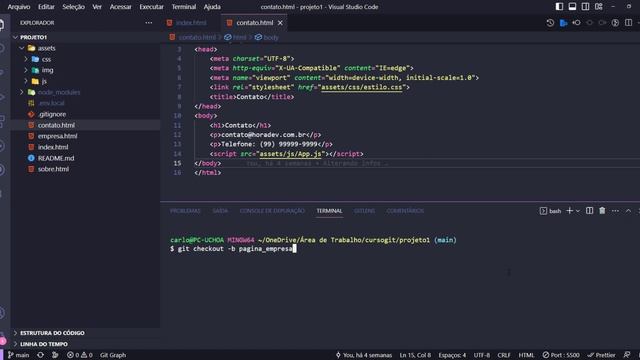Change UTF-8 file encoding
Image resolution: width=640 pixels, height=360 pixels.
pos(482,355)
